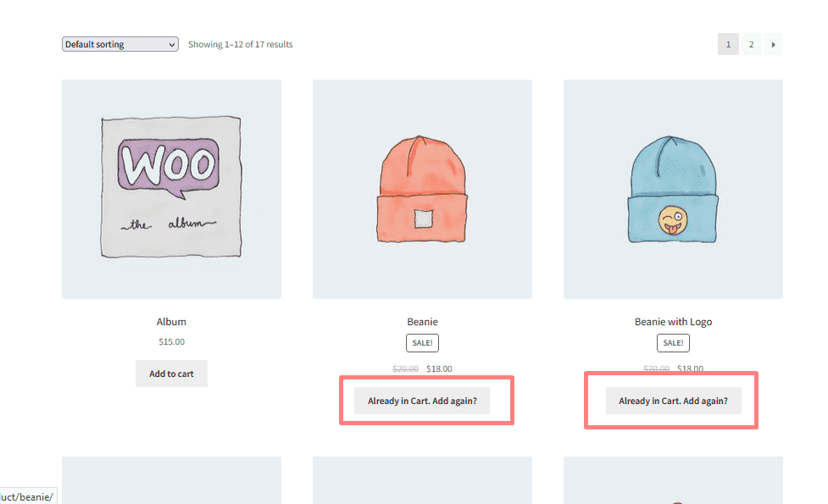Select page 2 in pagination
Viewport: 828px width, 504px height.
[x=751, y=44]
